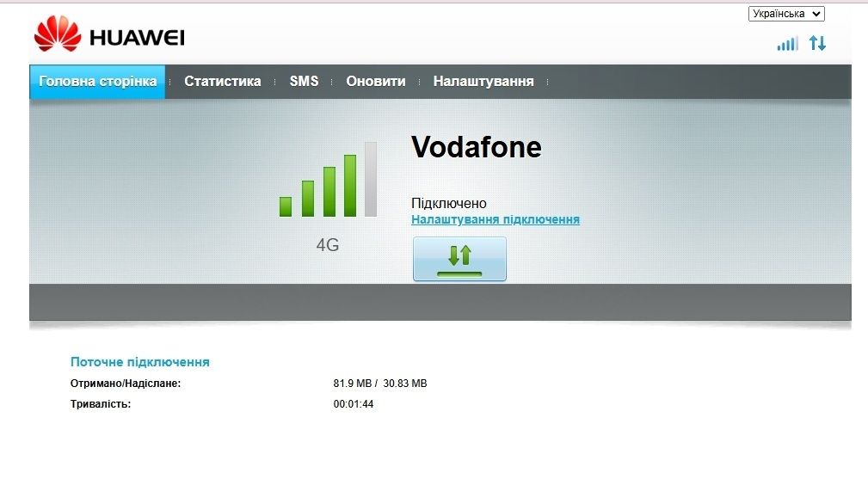Click the Поточне підключення heading

tap(140, 362)
